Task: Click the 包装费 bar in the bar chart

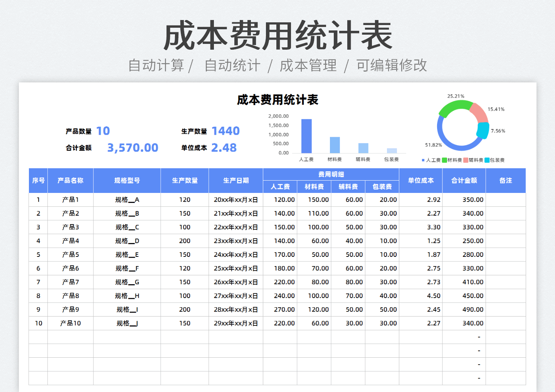Action: click(x=391, y=151)
